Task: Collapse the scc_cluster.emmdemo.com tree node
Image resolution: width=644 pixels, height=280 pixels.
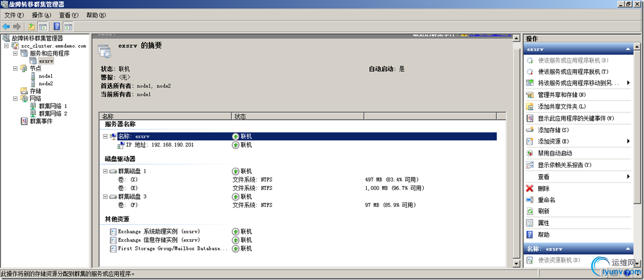Action: tap(6, 46)
